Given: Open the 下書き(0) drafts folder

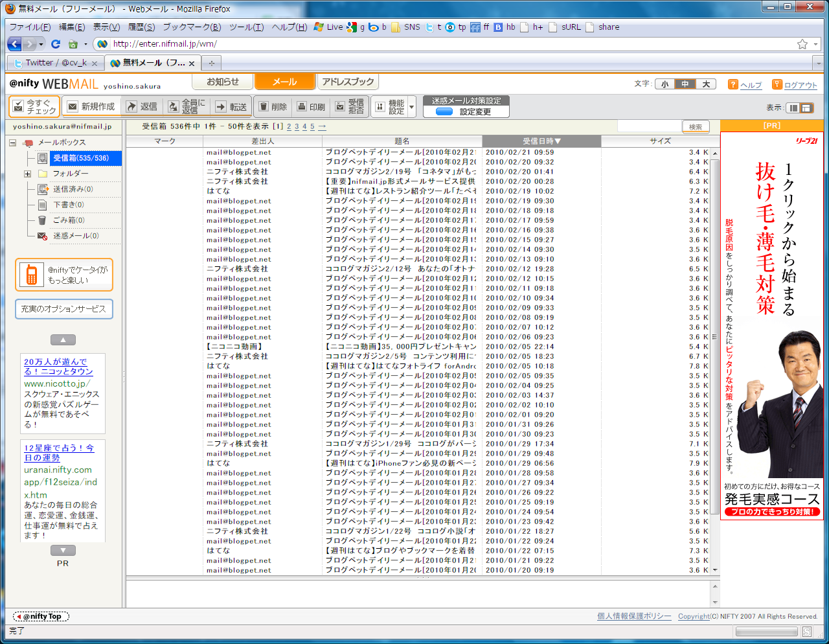Looking at the screenshot, I should pos(68,205).
